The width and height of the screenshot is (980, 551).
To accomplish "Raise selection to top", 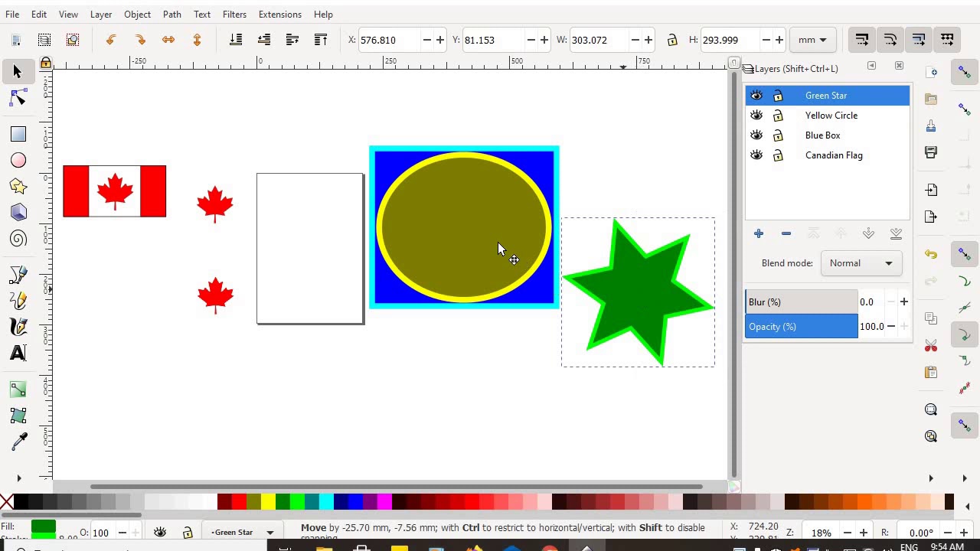I will pyautogui.click(x=321, y=40).
